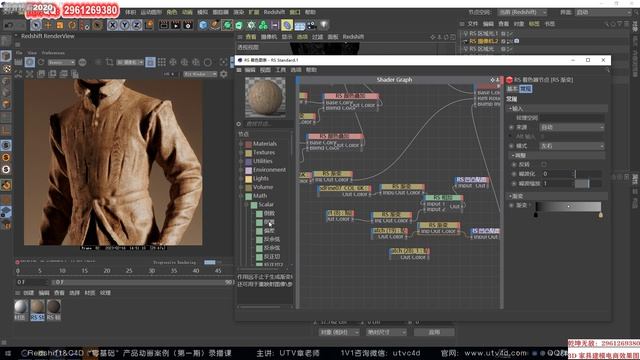Add a Camera object from toolbar
Screen dimensions: 640x360
click(311, 25)
